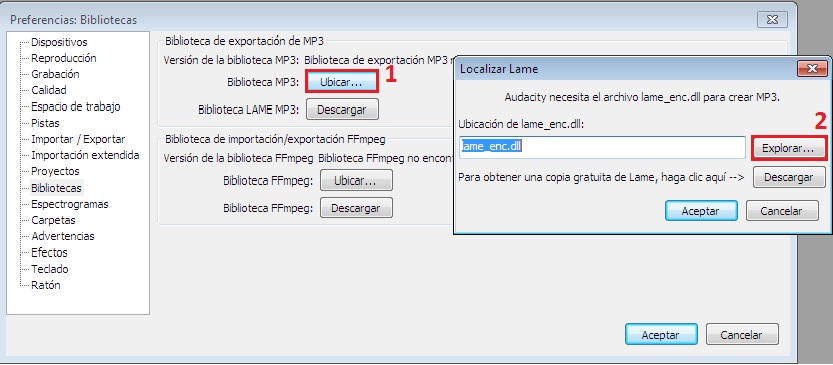Click Descargar in Localizar Lame dialog
Image resolution: width=833 pixels, height=365 pixels.
point(788,177)
